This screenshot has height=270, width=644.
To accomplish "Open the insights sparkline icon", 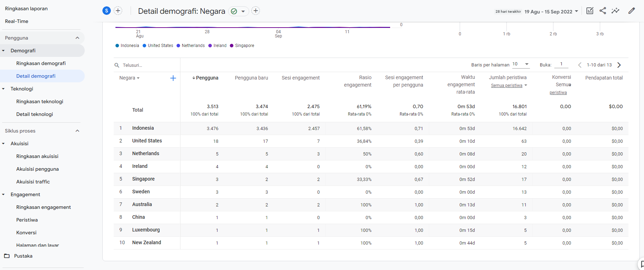I will 615,11.
